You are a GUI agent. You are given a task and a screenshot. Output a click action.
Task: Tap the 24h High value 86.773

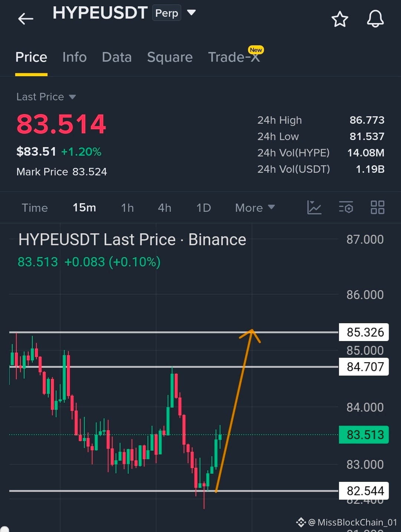pos(367,120)
